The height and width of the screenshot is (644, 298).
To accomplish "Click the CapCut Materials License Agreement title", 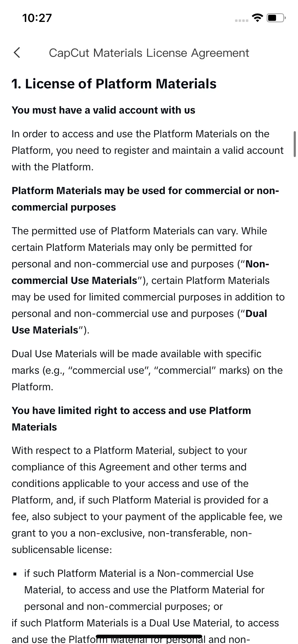I will (x=149, y=53).
